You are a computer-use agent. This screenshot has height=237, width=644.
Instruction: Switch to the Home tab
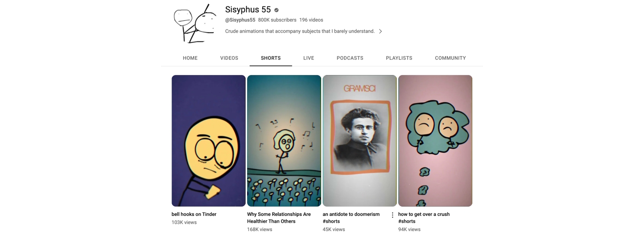tap(190, 58)
